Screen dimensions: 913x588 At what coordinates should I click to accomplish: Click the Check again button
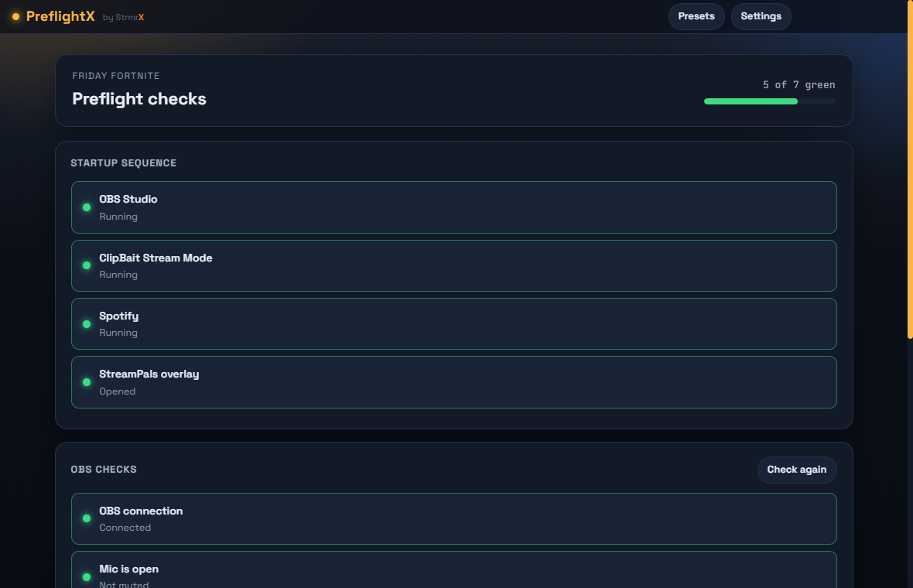pyautogui.click(x=796, y=470)
